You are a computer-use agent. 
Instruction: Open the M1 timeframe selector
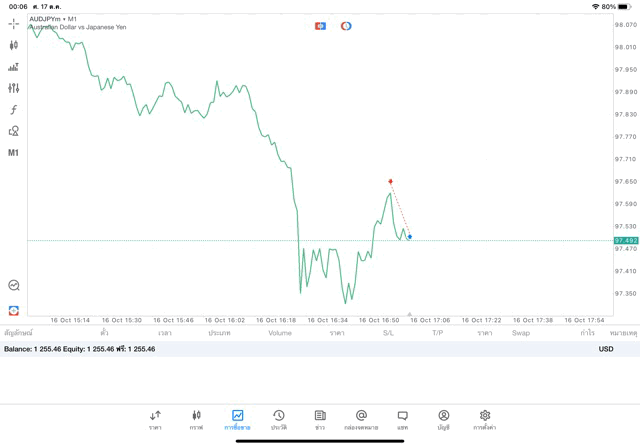pyautogui.click(x=14, y=153)
